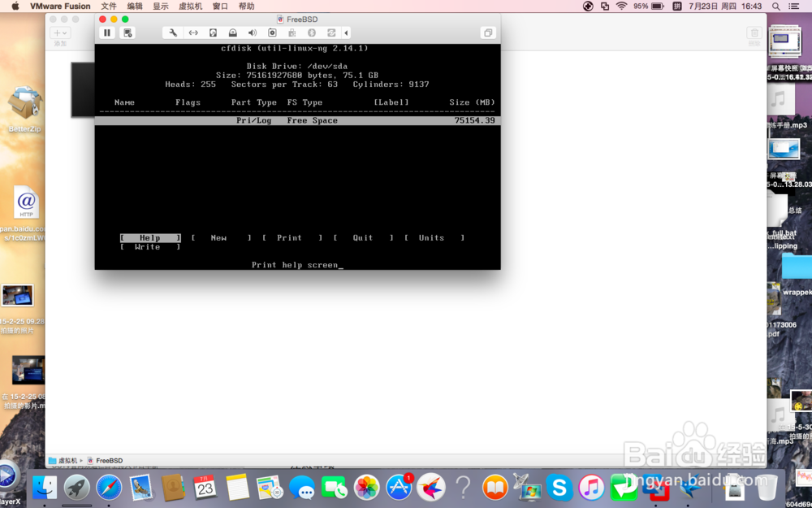Click FreeBSD in library path bar

[105, 460]
